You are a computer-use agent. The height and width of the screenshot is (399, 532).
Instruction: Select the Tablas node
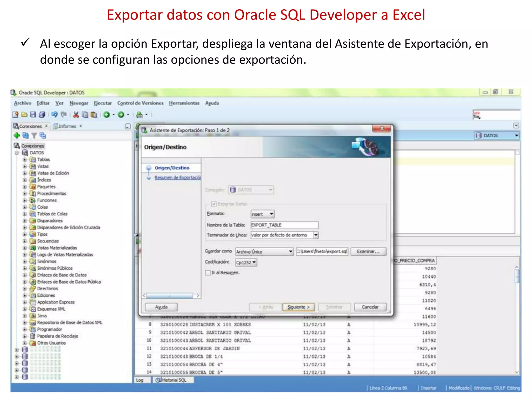pos(43,159)
